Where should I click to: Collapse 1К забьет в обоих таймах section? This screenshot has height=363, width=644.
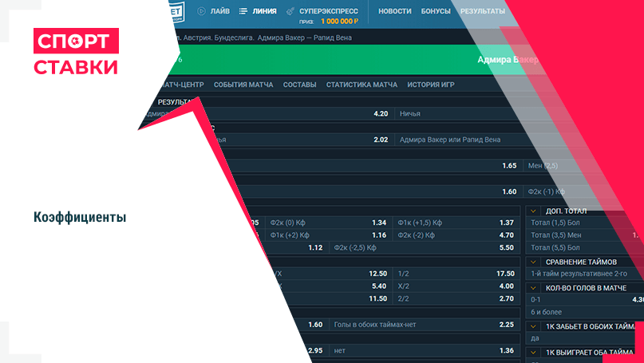(534, 326)
